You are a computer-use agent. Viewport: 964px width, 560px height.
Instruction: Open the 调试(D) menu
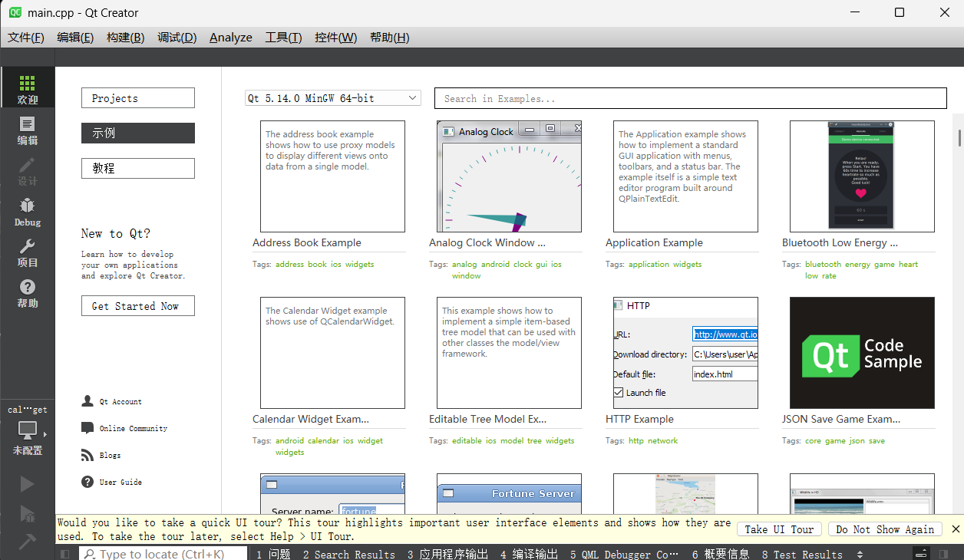coord(177,38)
